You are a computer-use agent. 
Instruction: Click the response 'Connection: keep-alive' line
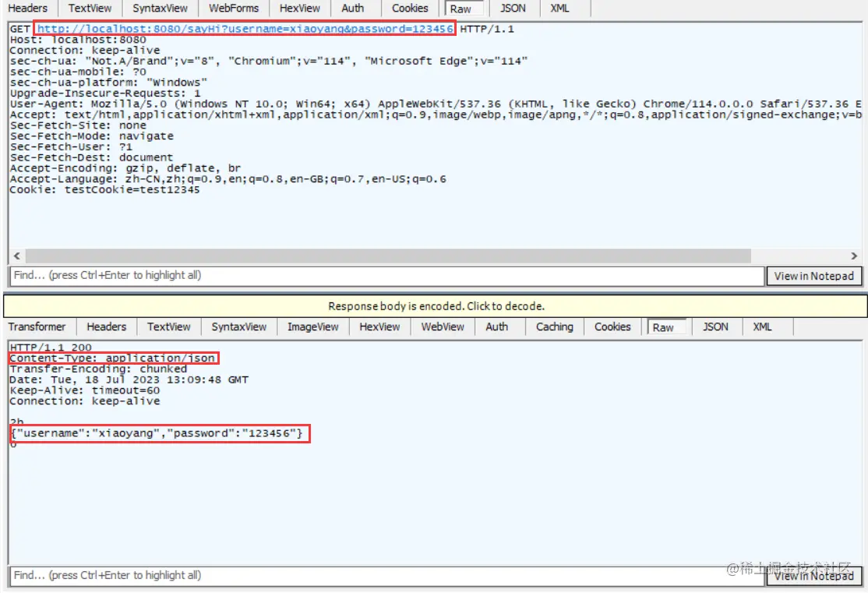tap(85, 401)
